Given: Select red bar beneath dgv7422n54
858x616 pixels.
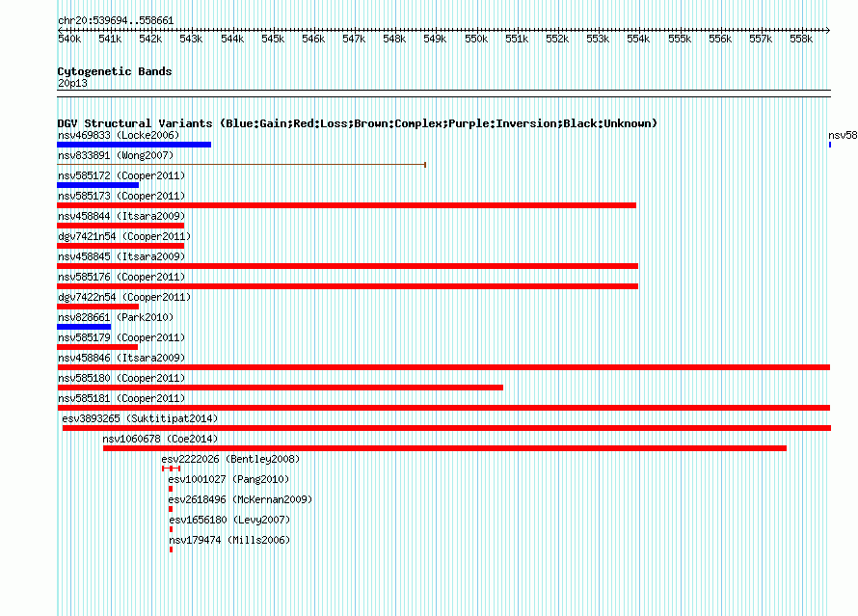Looking at the screenshot, I should 98,307.
